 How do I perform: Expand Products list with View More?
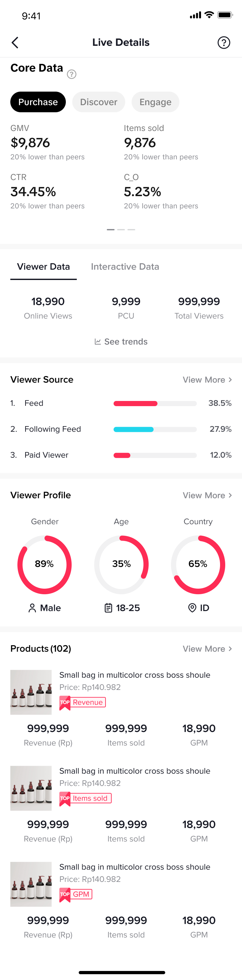[207, 649]
